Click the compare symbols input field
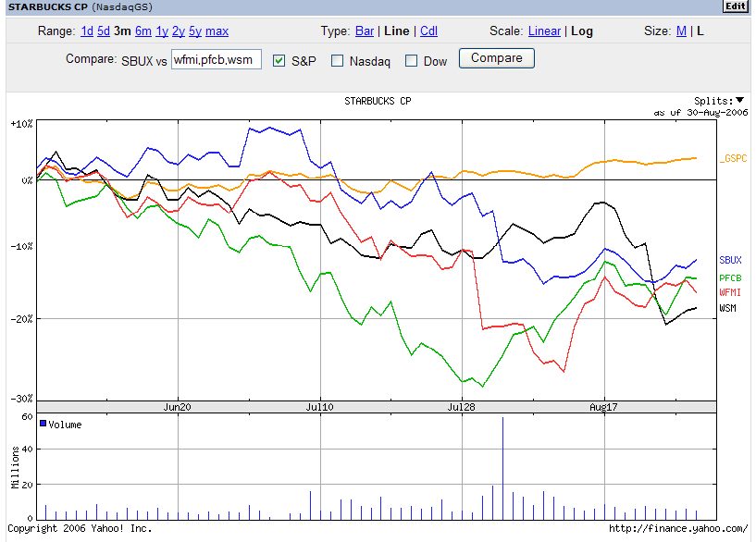This screenshot has width=756, height=542. pyautogui.click(x=217, y=59)
